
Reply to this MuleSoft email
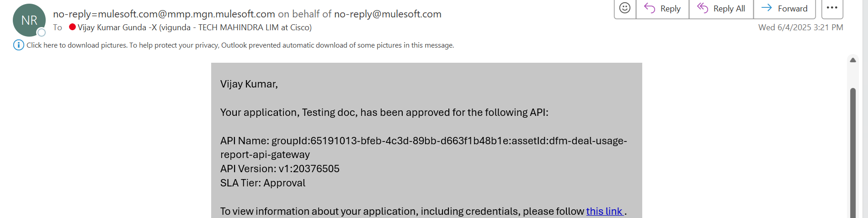(662, 8)
